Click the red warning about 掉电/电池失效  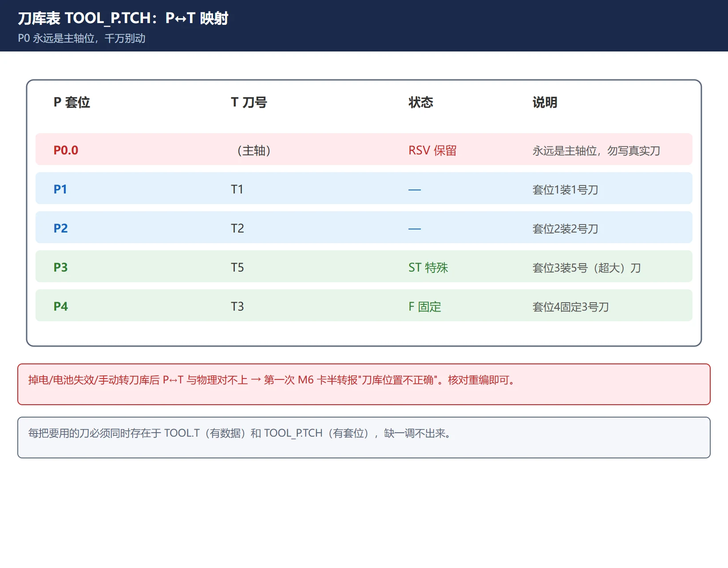(x=364, y=384)
